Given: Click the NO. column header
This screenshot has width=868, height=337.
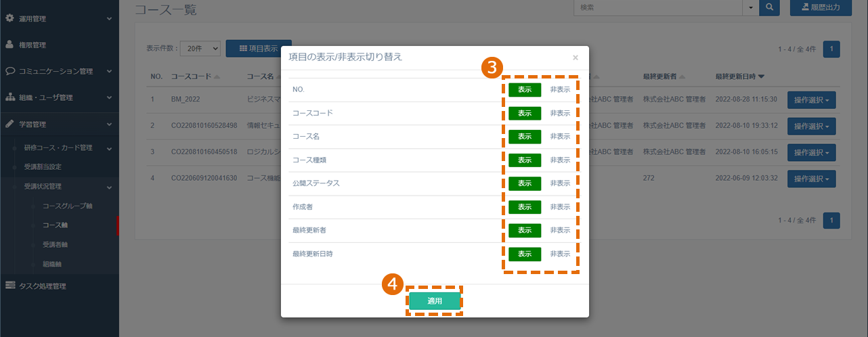Looking at the screenshot, I should pos(156,76).
